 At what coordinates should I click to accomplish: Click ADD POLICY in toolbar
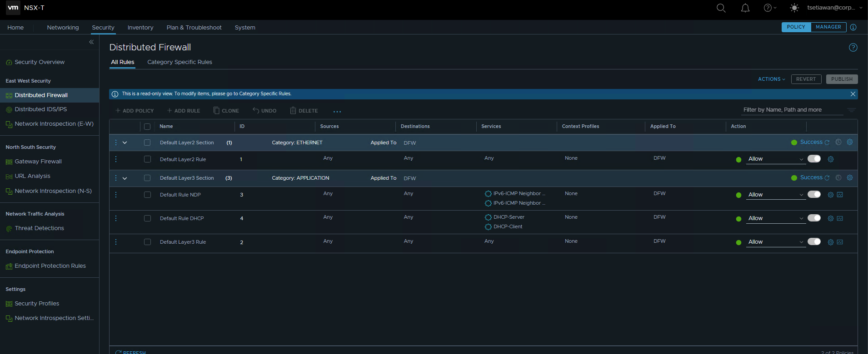pos(135,111)
